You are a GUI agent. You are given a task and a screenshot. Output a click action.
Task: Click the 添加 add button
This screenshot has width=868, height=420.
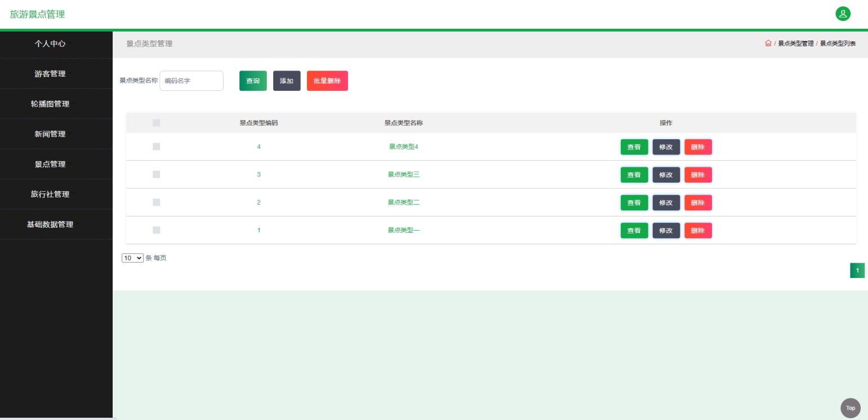pyautogui.click(x=287, y=81)
